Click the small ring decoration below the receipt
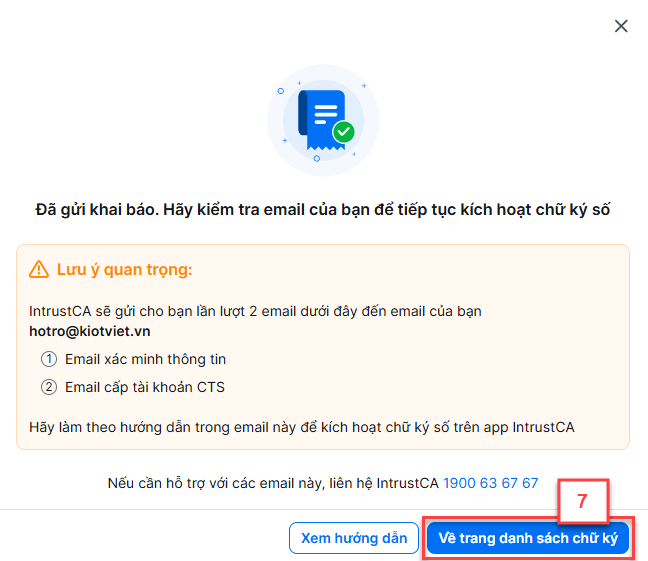The height and width of the screenshot is (561, 648). 317,158
